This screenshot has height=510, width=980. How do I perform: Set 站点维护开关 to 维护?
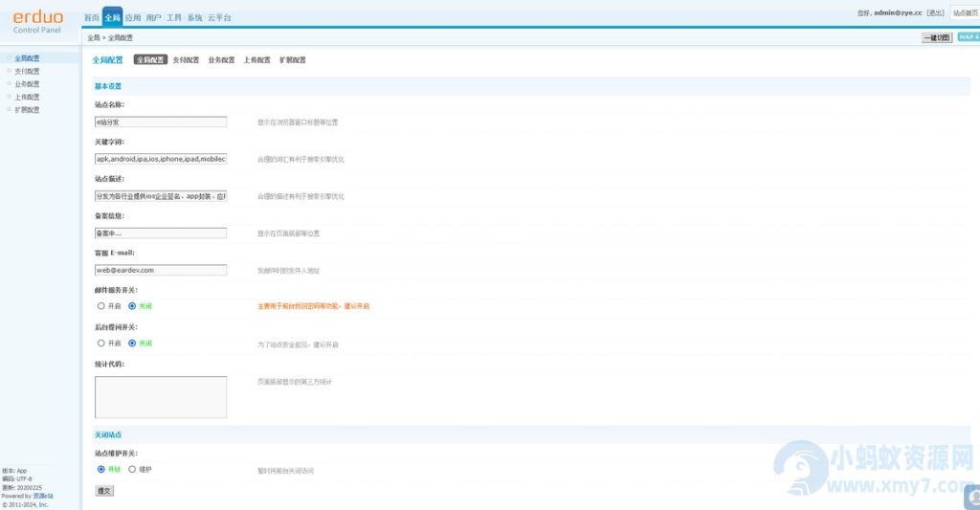(x=132, y=470)
